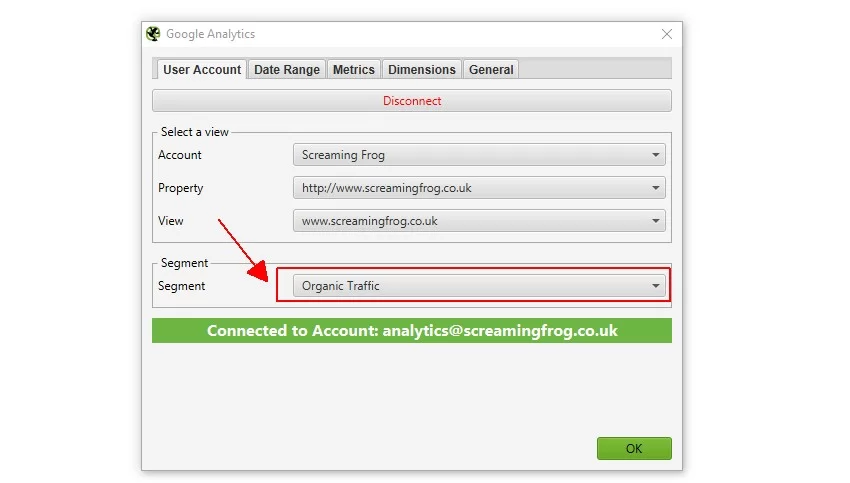Viewport: 850px width, 483px height.
Task: Click the Segment field label beside the dropdown
Action: click(182, 286)
